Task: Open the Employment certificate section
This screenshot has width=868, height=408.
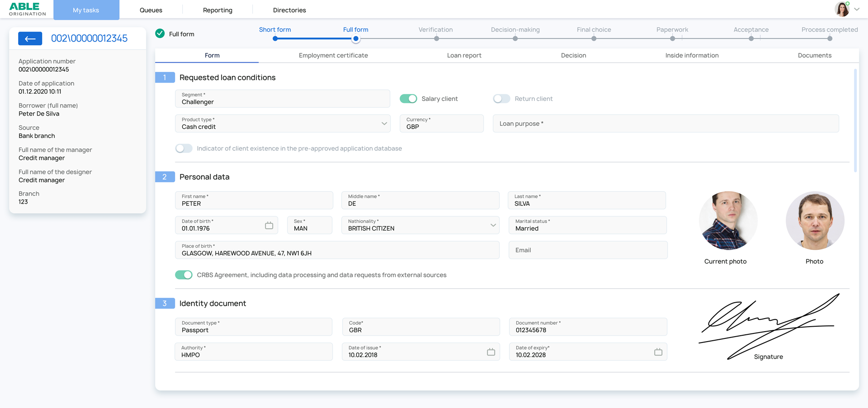Action: tap(333, 55)
